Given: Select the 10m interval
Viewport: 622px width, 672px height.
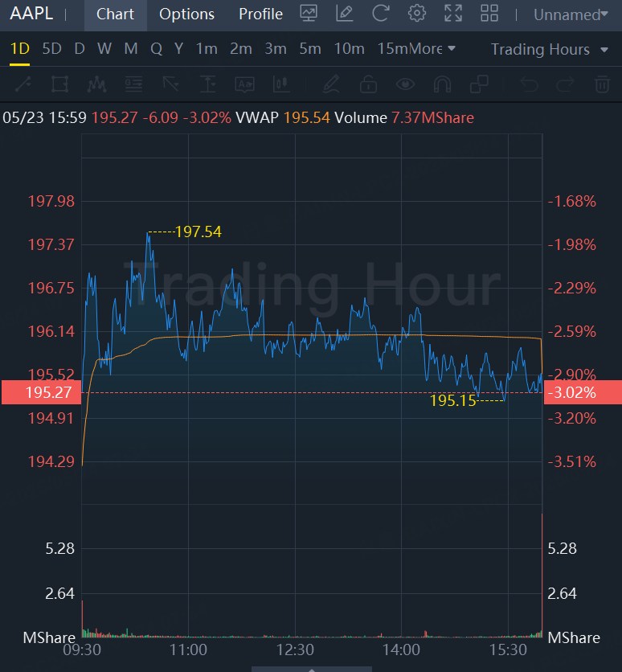Looking at the screenshot, I should (349, 48).
